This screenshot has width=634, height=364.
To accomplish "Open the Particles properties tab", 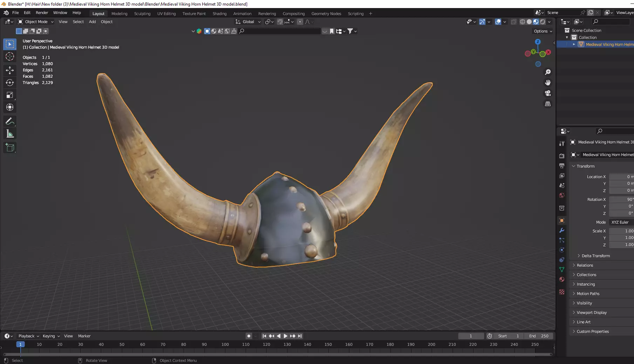I will pyautogui.click(x=562, y=240).
